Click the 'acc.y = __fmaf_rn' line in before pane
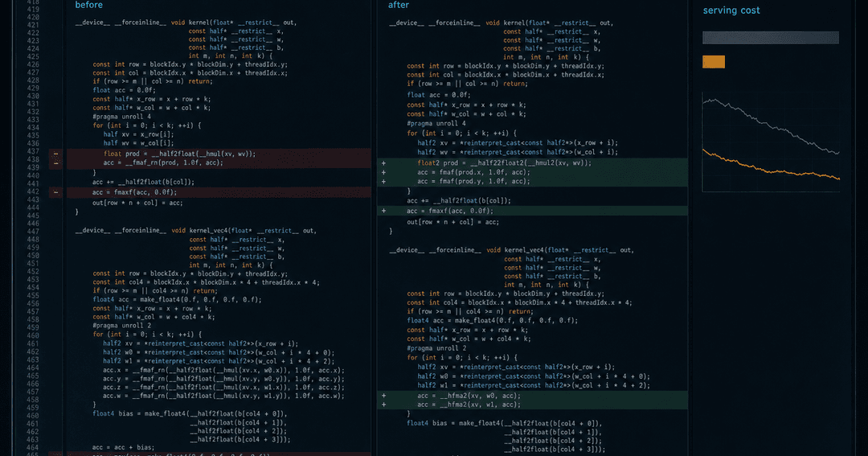 click(223, 379)
